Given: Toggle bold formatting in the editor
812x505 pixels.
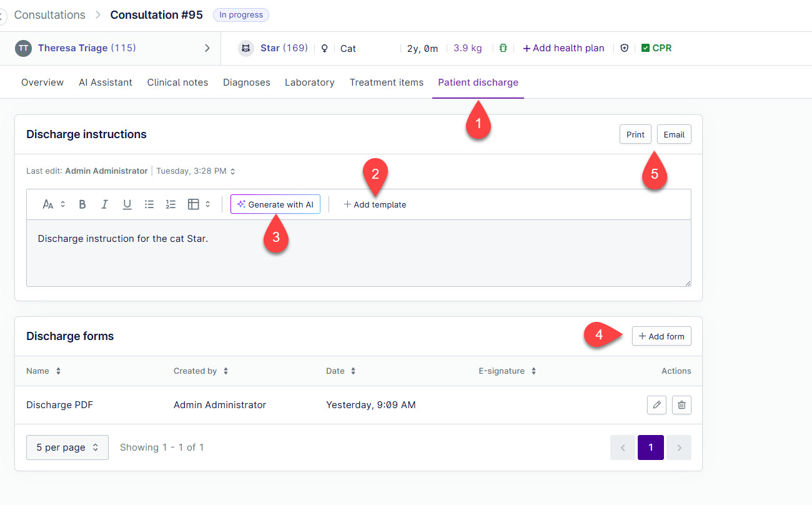Looking at the screenshot, I should coord(82,204).
